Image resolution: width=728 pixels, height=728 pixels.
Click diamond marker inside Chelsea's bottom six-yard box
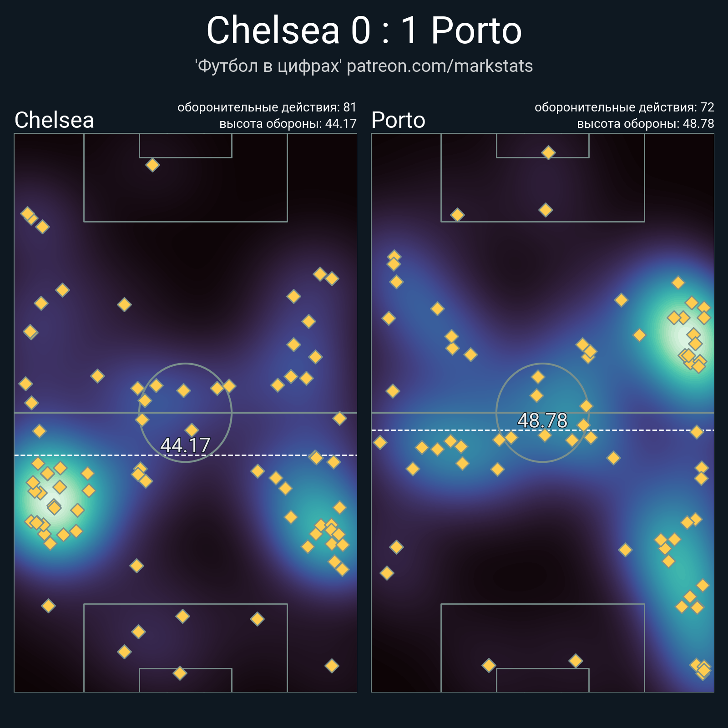(180, 673)
